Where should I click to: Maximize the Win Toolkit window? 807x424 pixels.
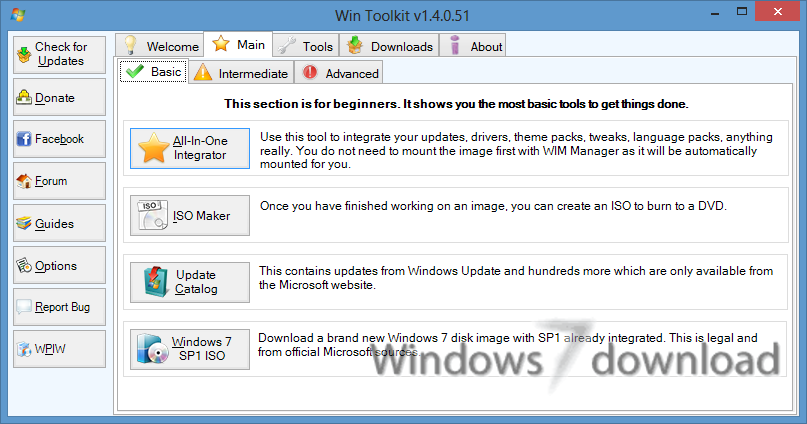coord(742,11)
